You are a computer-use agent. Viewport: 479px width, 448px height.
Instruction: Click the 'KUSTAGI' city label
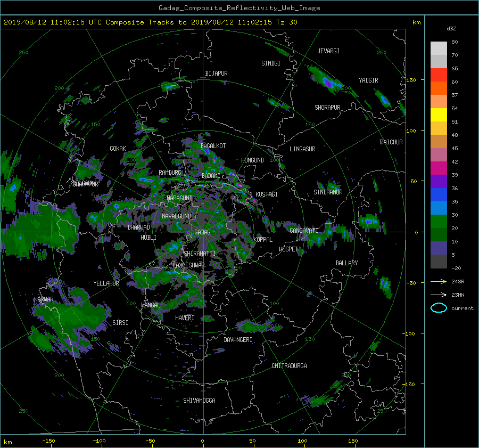tap(267, 194)
